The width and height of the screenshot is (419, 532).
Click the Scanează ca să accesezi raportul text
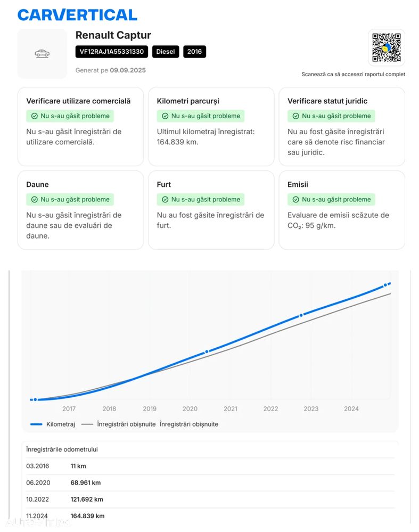tap(353, 75)
